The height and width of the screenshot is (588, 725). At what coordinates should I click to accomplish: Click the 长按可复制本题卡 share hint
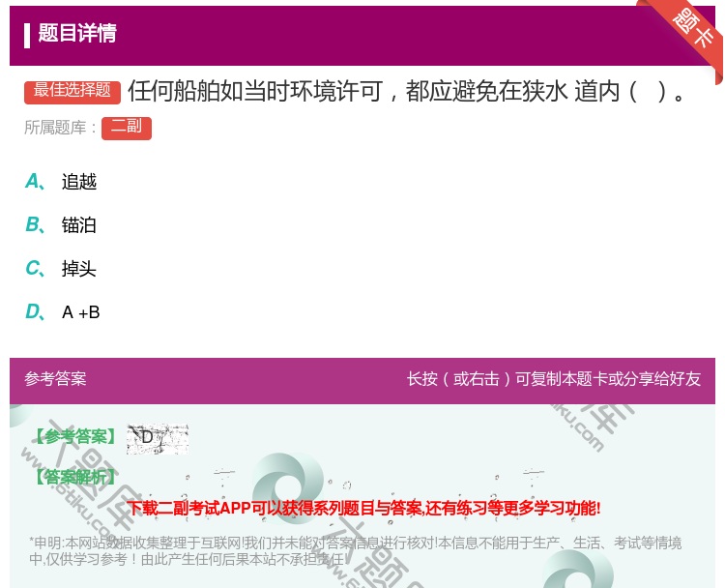[x=554, y=378]
